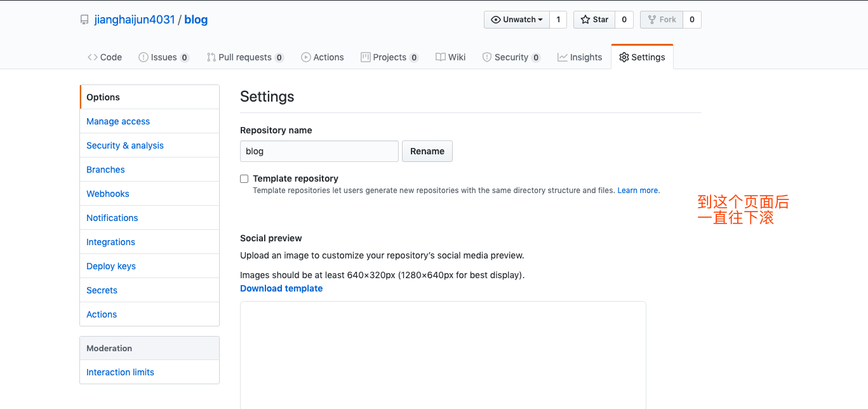Click the Repository name text field

tap(319, 151)
